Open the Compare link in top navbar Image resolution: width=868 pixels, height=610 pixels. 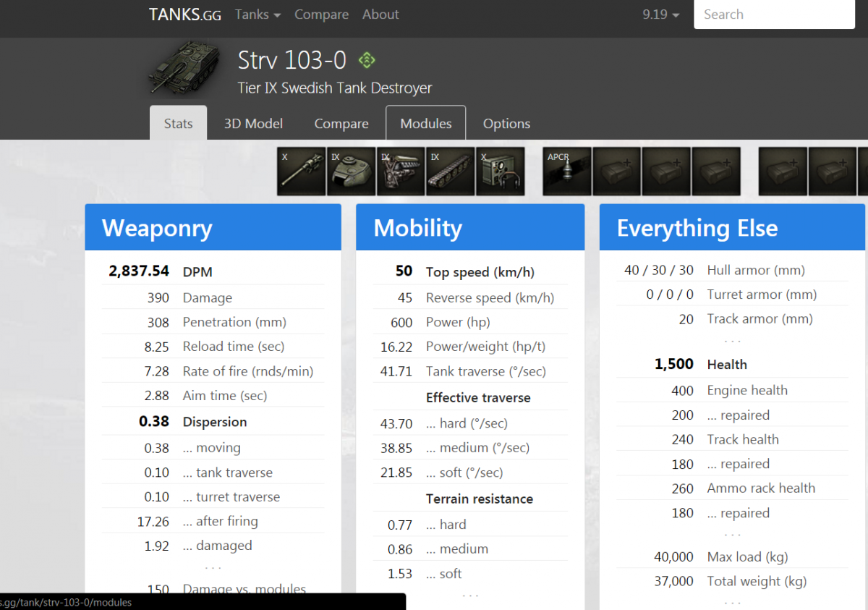[x=321, y=14]
